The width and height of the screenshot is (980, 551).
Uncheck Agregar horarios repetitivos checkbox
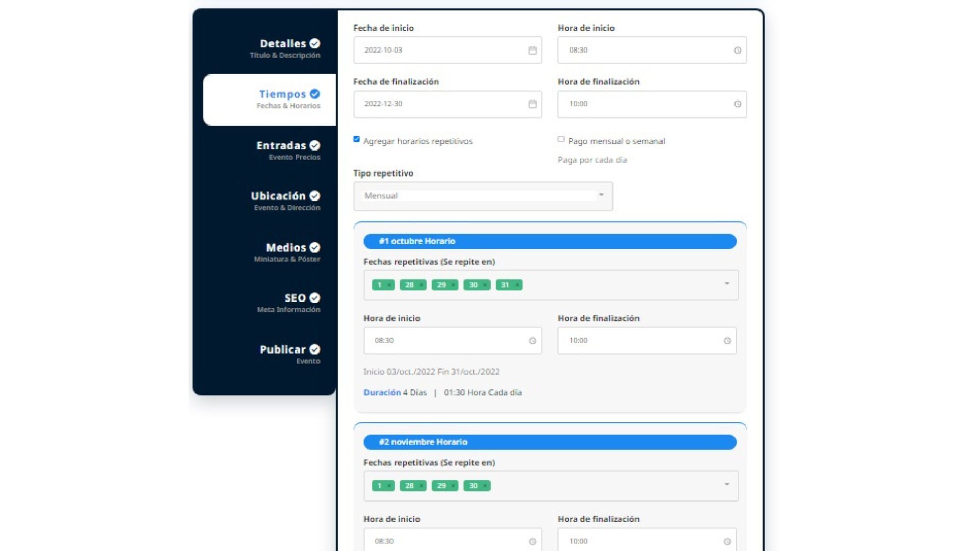[356, 139]
